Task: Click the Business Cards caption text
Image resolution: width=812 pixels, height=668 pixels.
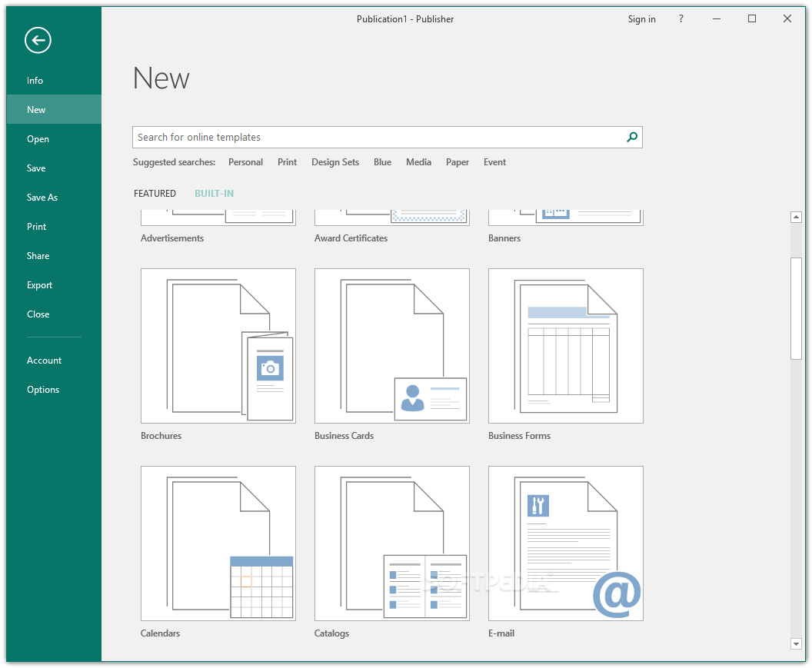Action: click(x=344, y=436)
